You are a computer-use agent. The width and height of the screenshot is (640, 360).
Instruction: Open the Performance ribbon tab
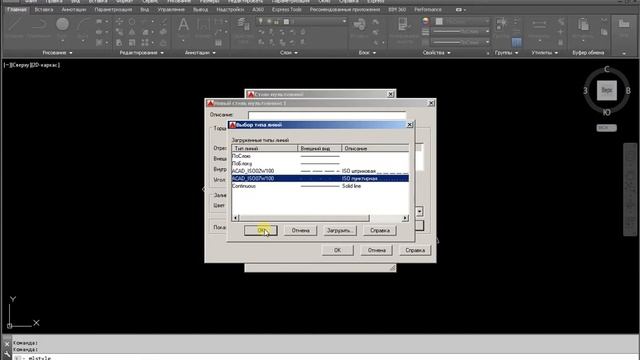tap(428, 9)
